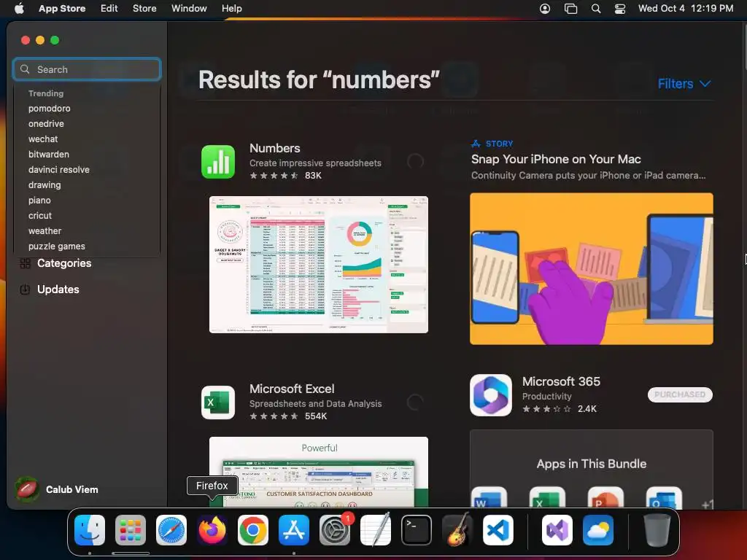Open the Numbers app title link
This screenshot has height=560, width=747.
pyautogui.click(x=275, y=148)
